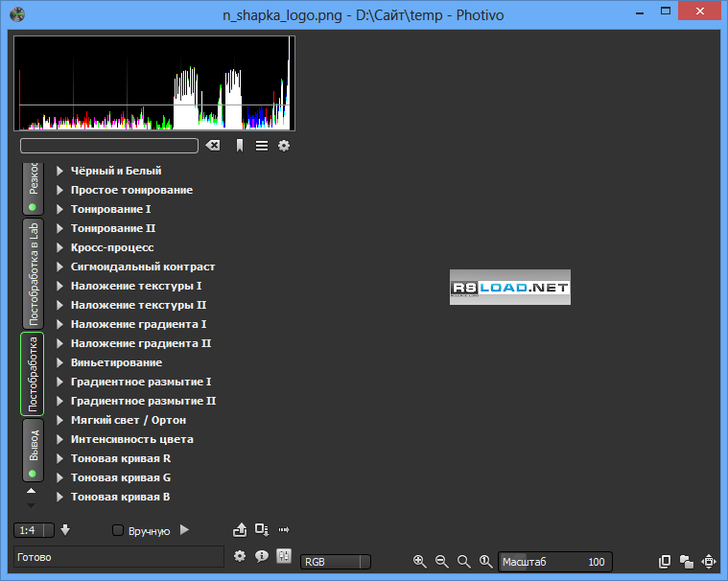
Task: Click the Масштаб zoom value field
Action: (x=555, y=562)
